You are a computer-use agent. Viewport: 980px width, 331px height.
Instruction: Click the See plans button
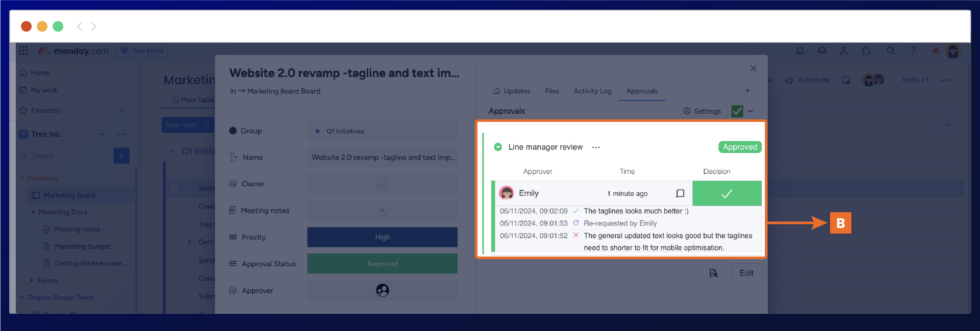point(142,50)
